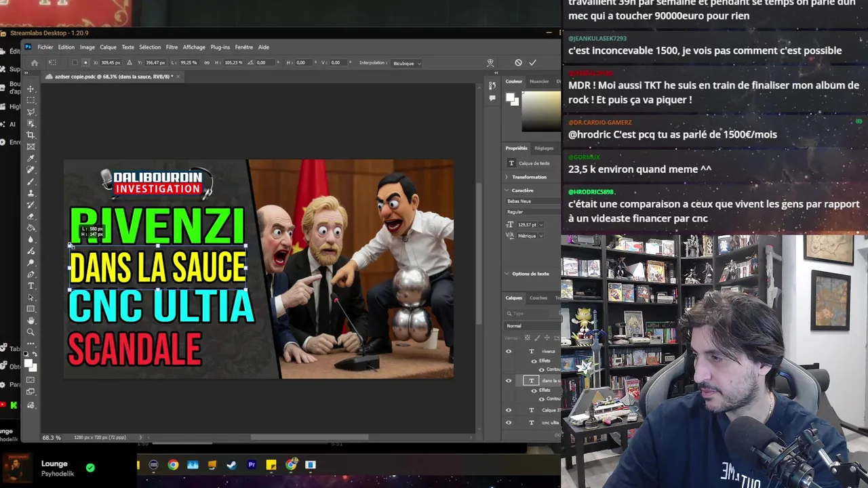Click the Couleur panel foreground swatch
868x488 pixels.
(510, 98)
